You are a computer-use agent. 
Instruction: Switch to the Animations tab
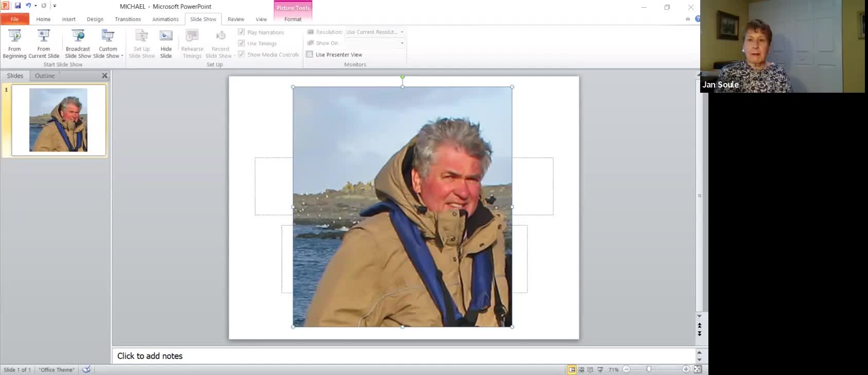tap(165, 19)
